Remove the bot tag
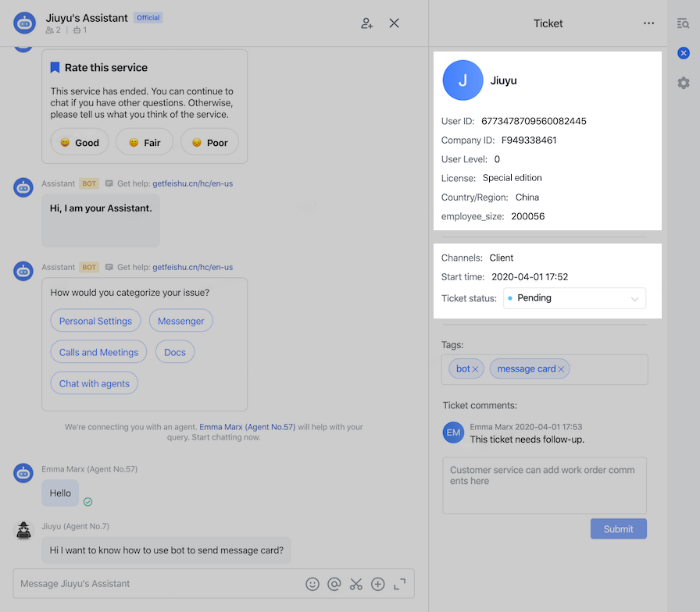 [475, 369]
